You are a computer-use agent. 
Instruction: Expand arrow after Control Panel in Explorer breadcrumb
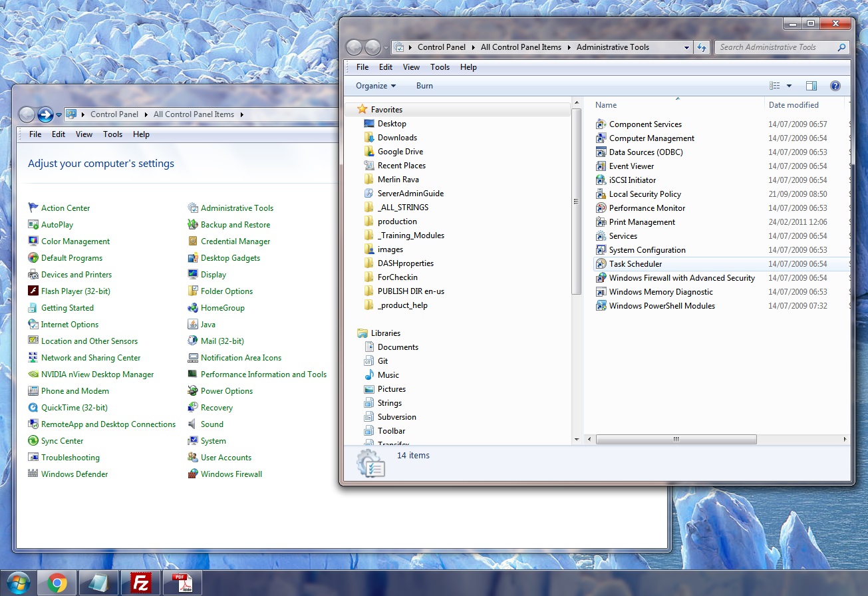pos(474,47)
